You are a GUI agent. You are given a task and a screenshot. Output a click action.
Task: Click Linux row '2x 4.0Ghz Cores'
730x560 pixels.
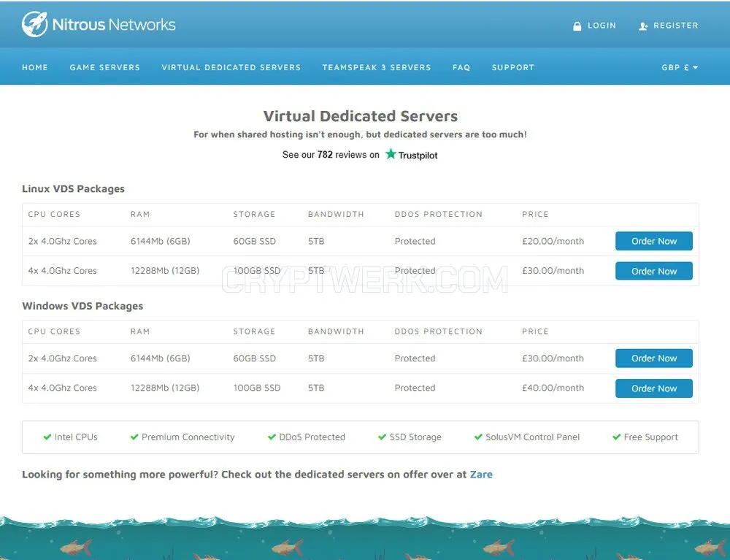coord(62,241)
